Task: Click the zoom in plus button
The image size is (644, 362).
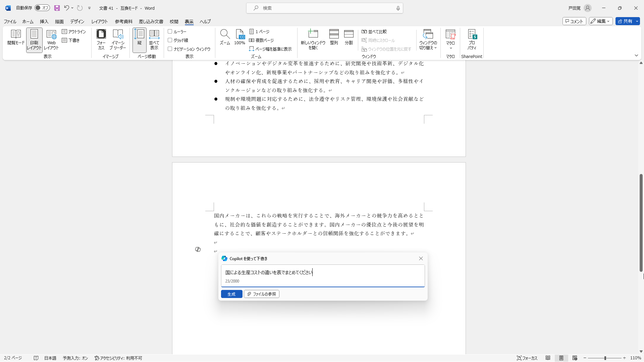Action: tap(625, 358)
